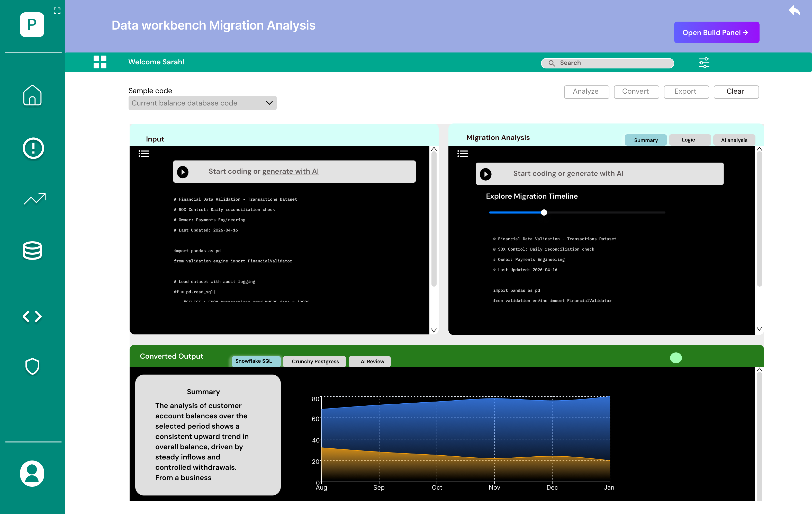Click the back arrow icon
The width and height of the screenshot is (812, 514).
click(x=795, y=11)
